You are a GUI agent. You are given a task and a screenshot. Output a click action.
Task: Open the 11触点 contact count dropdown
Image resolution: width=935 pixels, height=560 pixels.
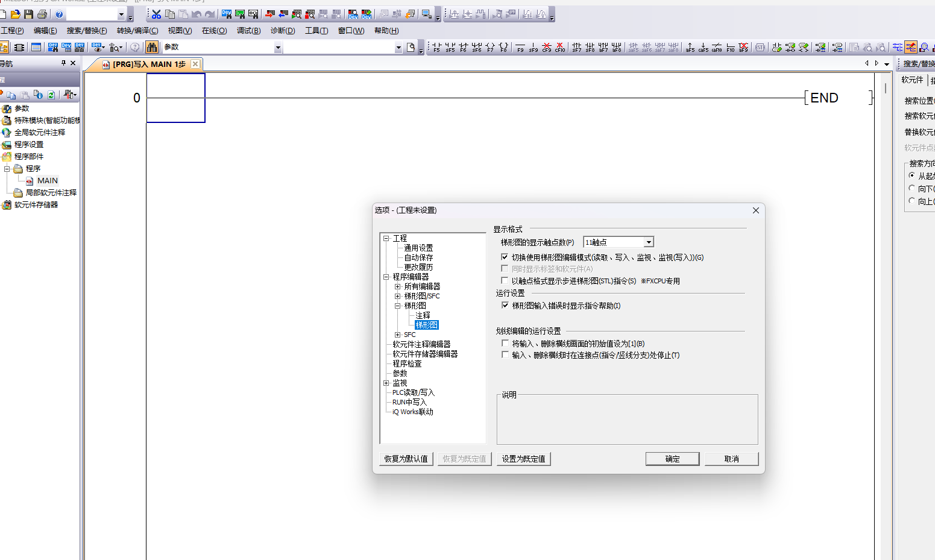click(x=649, y=242)
